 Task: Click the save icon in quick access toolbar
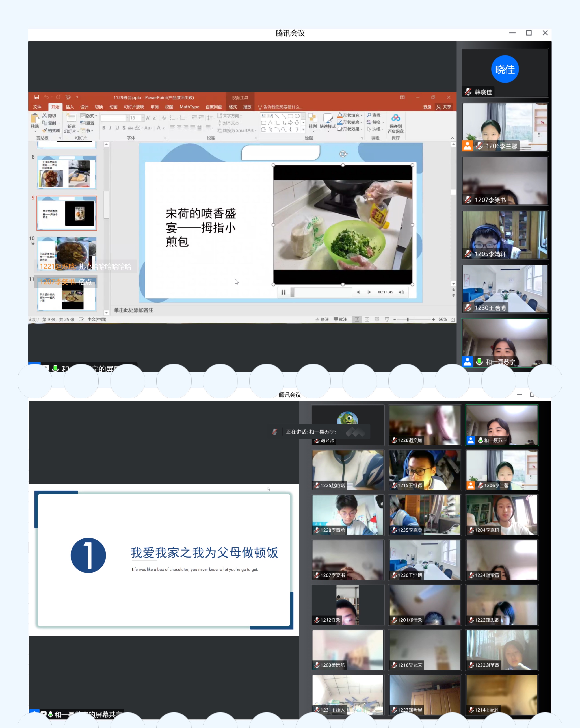pyautogui.click(x=36, y=97)
